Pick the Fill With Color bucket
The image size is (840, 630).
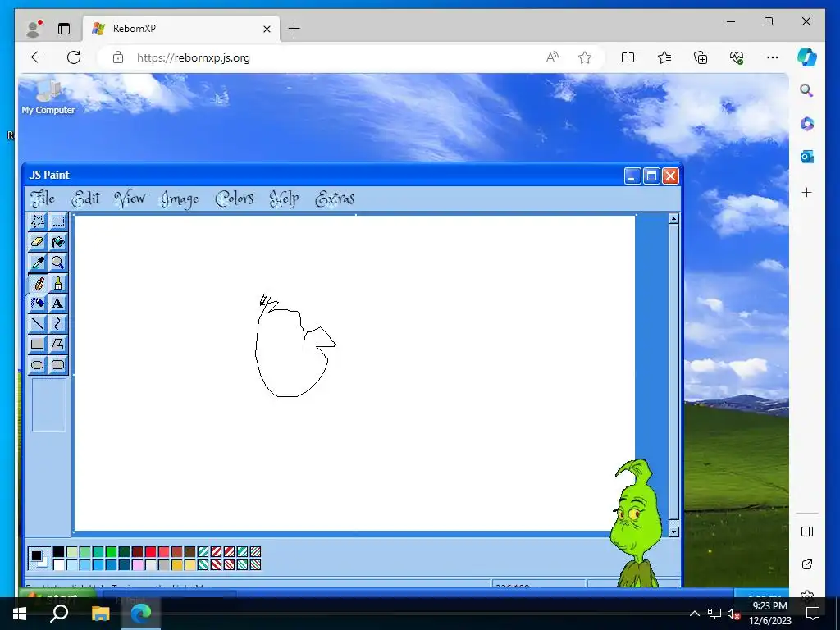(58, 242)
